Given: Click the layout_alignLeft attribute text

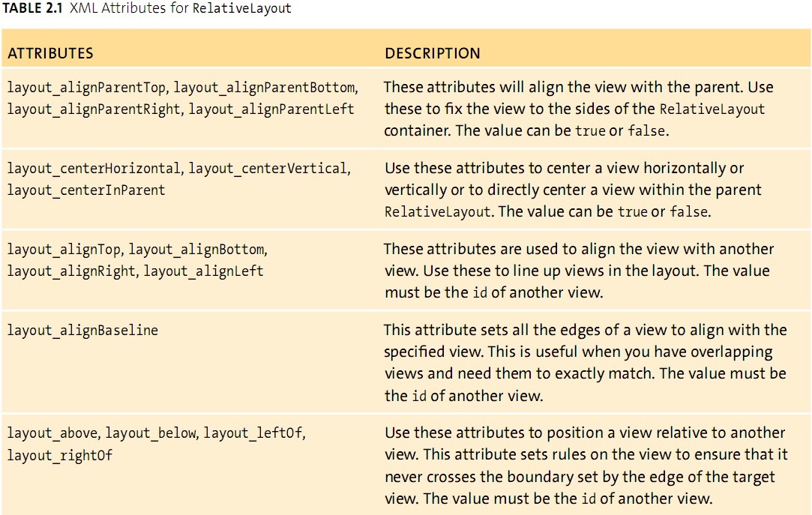Looking at the screenshot, I should click(203, 271).
